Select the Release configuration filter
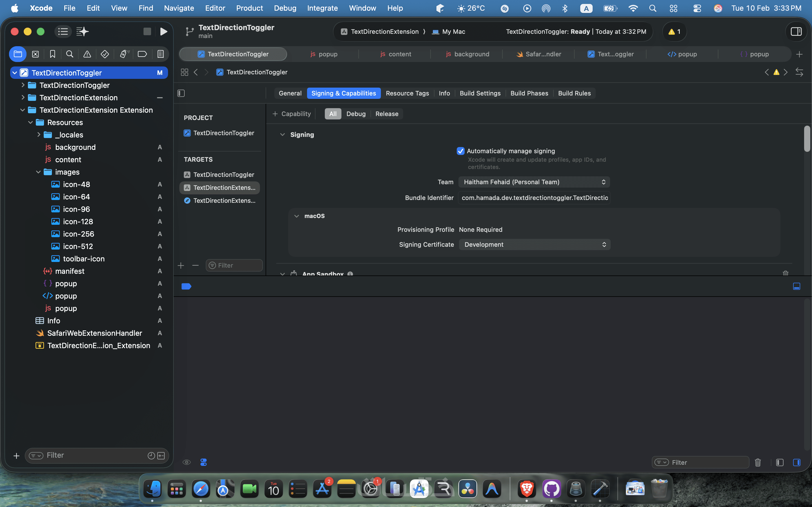Viewport: 812px width, 507px height. [387, 114]
